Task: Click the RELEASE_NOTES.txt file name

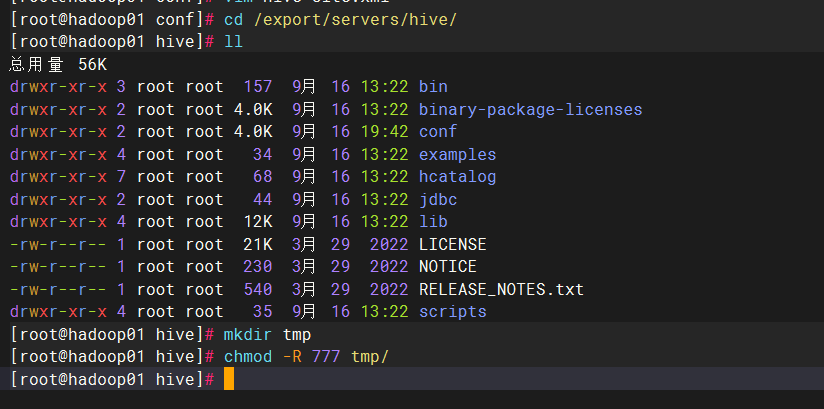Action: (x=501, y=289)
